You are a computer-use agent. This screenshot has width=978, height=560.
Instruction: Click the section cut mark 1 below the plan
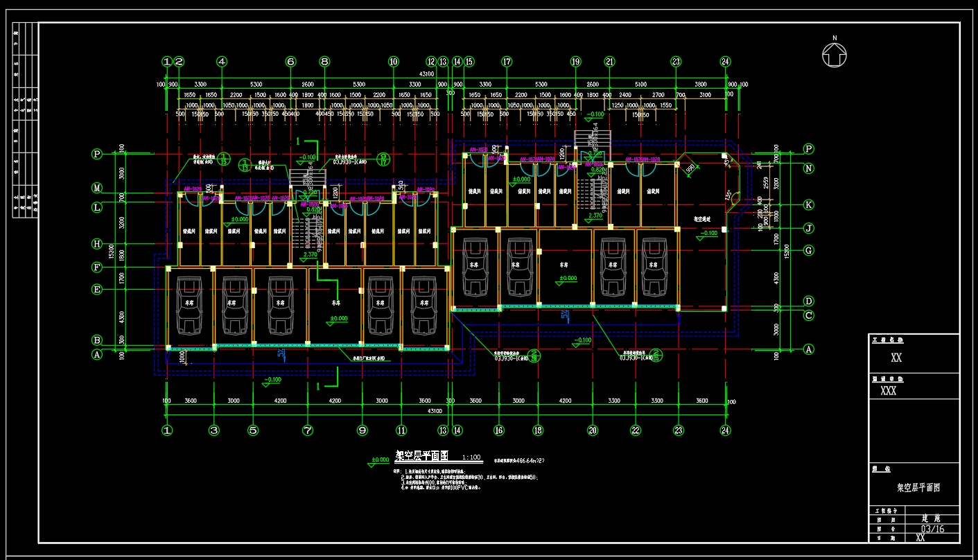tap(318, 385)
